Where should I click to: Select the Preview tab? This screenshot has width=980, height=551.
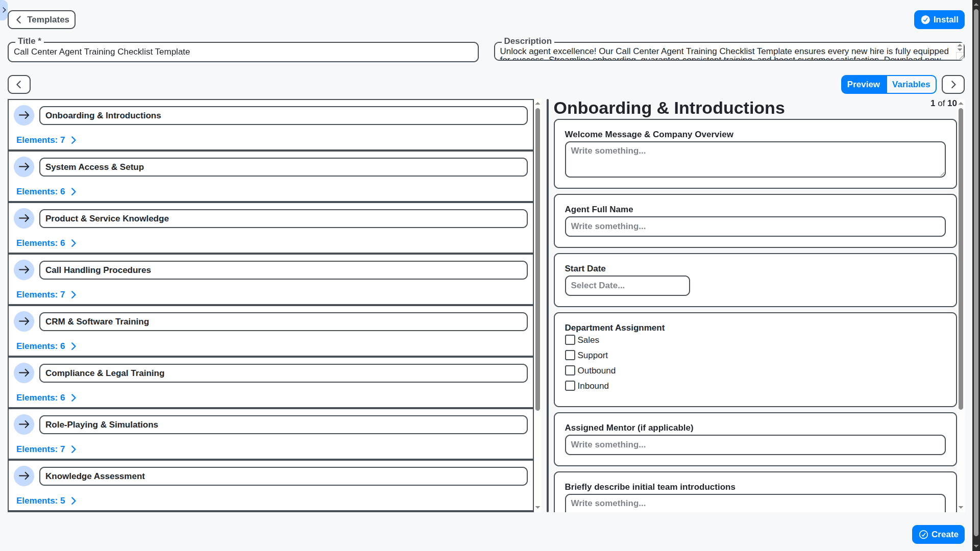[x=864, y=84]
